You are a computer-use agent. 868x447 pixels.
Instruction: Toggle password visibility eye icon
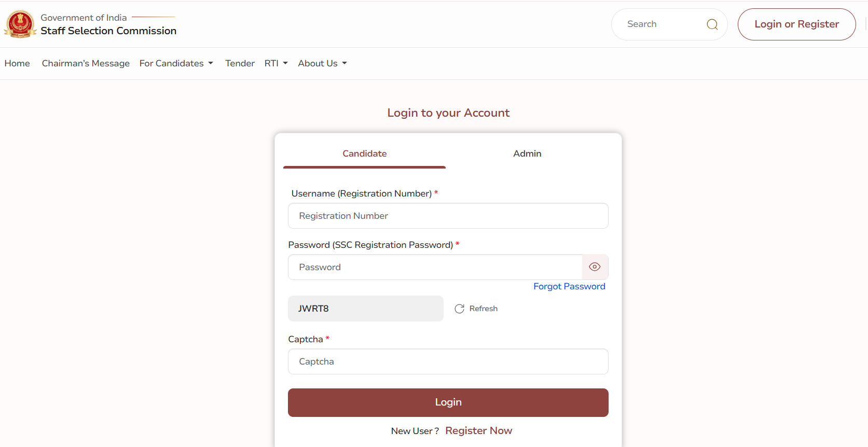(x=595, y=267)
